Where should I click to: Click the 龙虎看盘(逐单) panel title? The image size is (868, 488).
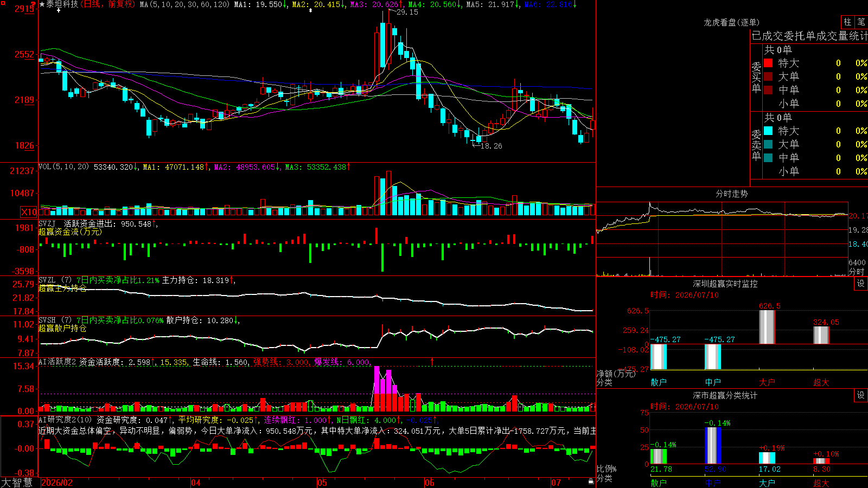731,22
